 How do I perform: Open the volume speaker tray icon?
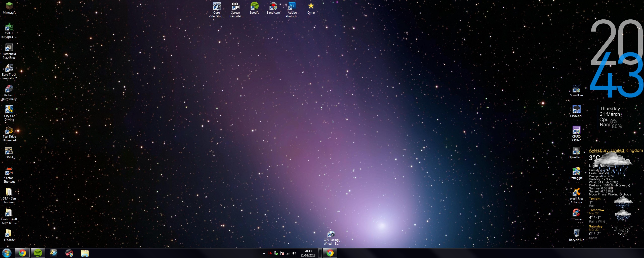coord(294,253)
